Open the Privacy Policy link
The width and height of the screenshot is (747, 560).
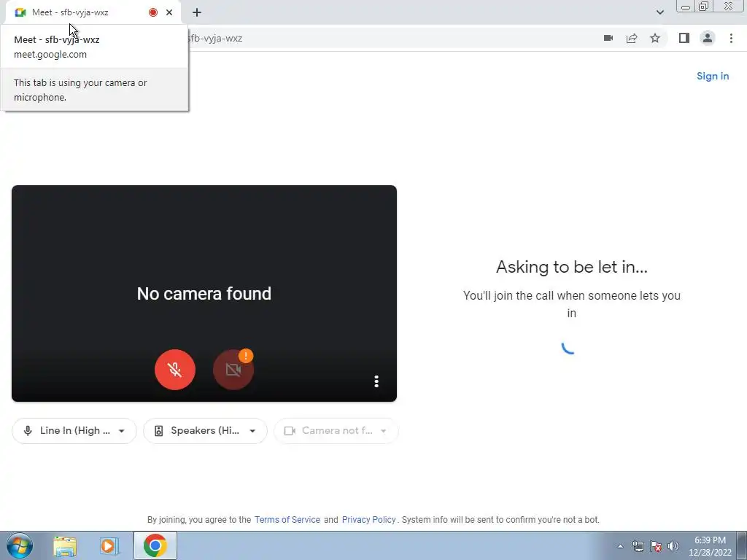click(368, 519)
